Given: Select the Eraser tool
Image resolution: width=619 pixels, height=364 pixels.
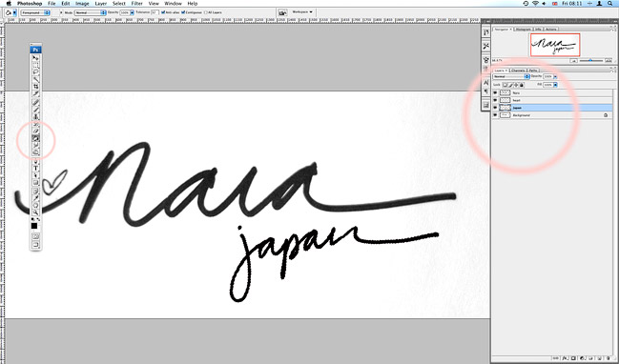Looking at the screenshot, I should pos(35,131).
